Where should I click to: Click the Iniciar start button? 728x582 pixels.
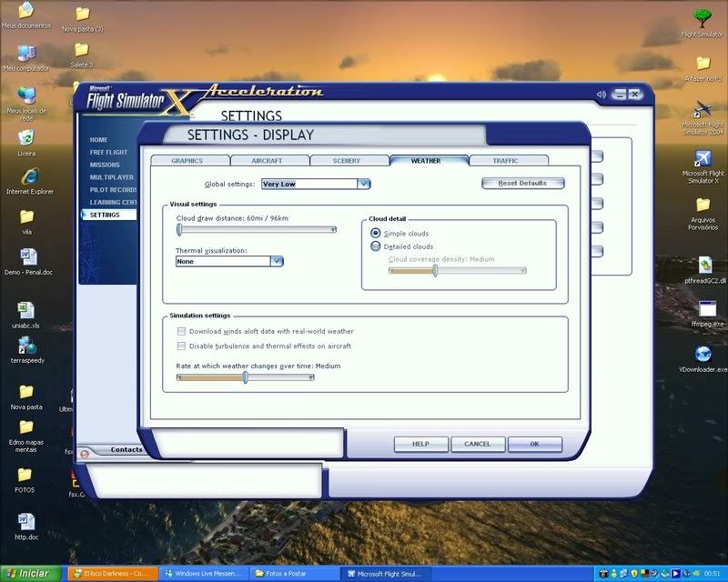[31, 574]
